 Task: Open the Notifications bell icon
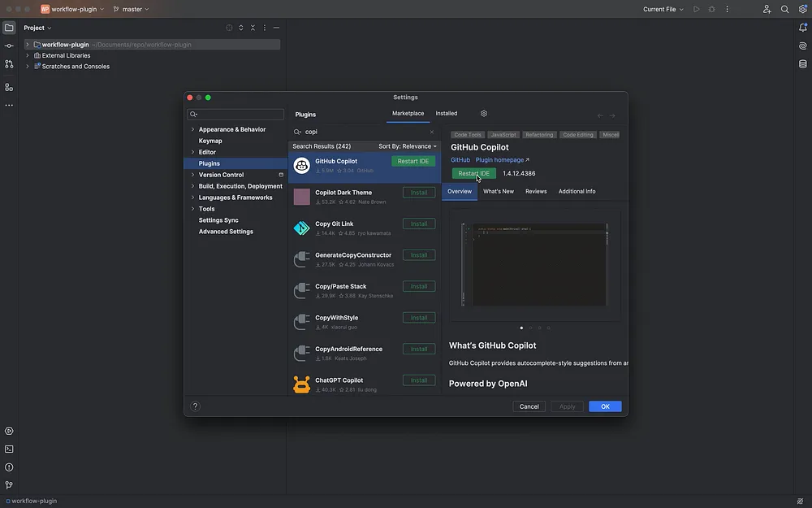[x=803, y=28]
